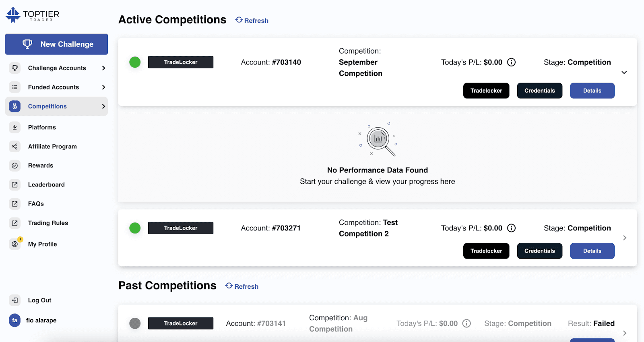Viewport: 644px width, 342px height.
Task: Click info icon next to account #703140 P/L
Action: click(511, 62)
